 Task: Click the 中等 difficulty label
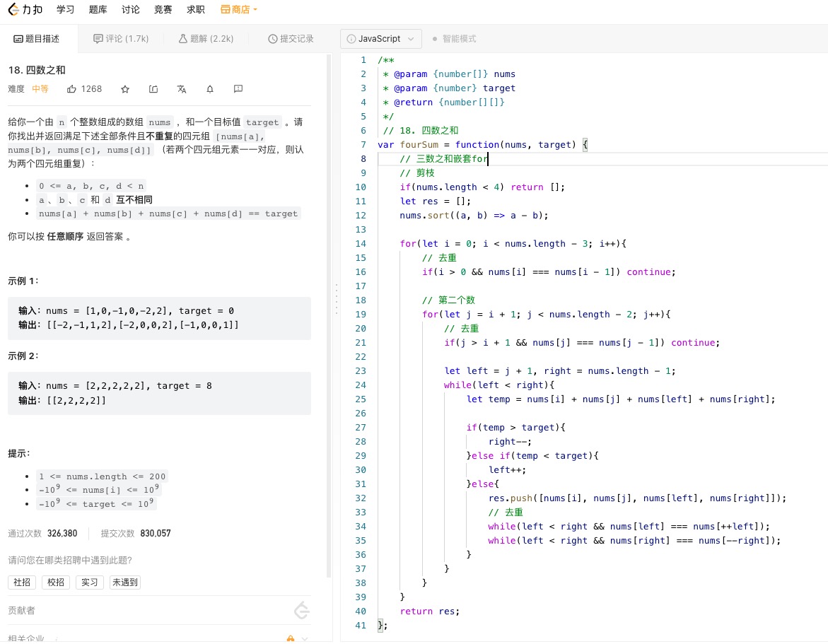[40, 88]
